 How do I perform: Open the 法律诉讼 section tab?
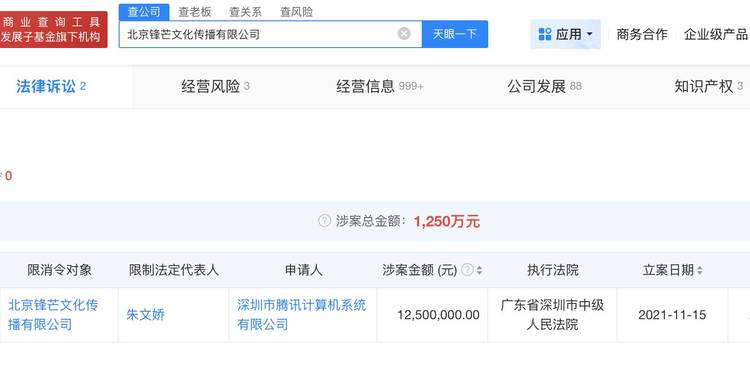click(51, 87)
